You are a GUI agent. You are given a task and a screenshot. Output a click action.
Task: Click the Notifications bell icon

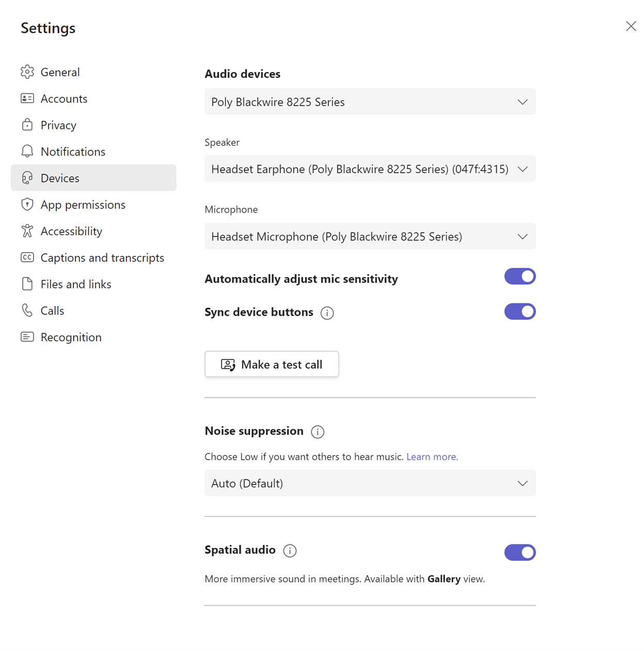tap(27, 151)
